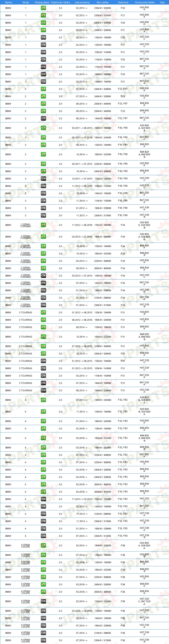Select diesel ON icon for BMW 3 11.2014 row
The height and width of the screenshot is (644, 169).
tap(43, 201)
